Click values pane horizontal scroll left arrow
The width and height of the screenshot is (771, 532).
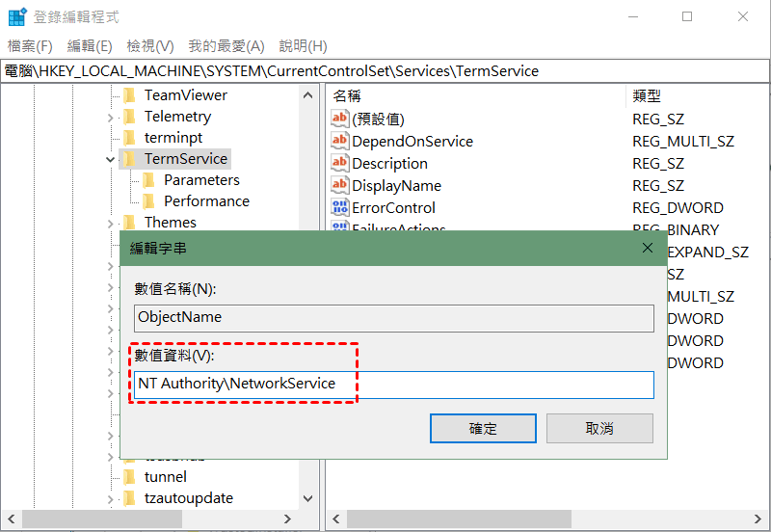point(336,519)
